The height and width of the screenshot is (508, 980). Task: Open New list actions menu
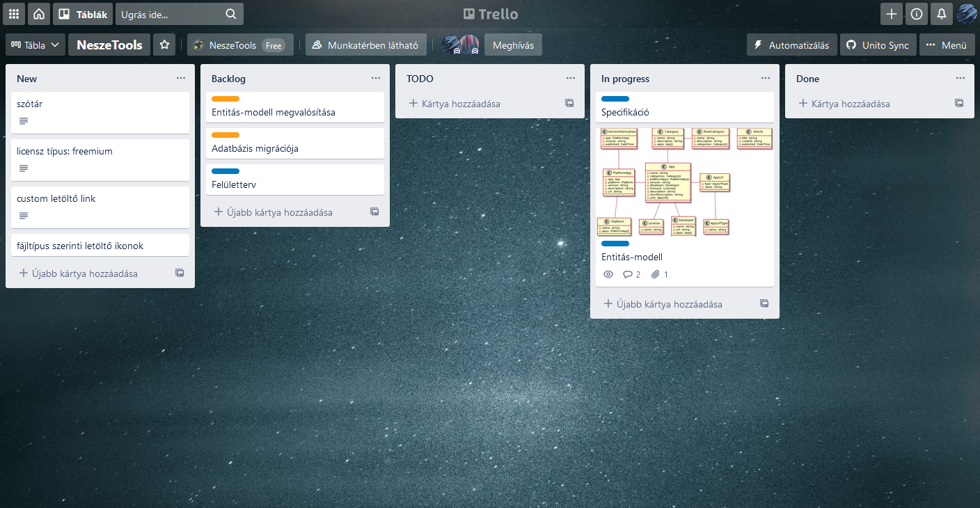point(181,79)
